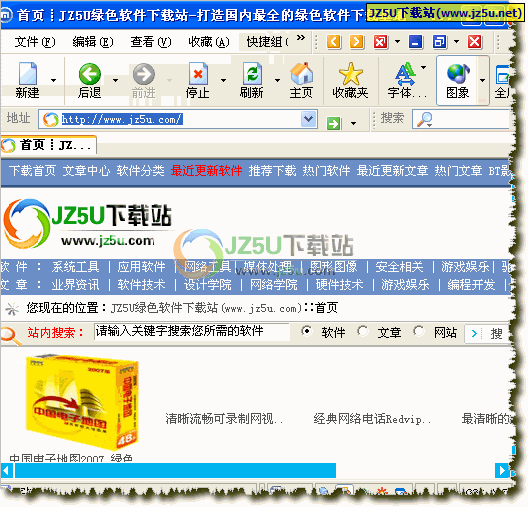Toggle the Image (图象) globe icon
Screen dimensions: 528x507
[x=458, y=73]
